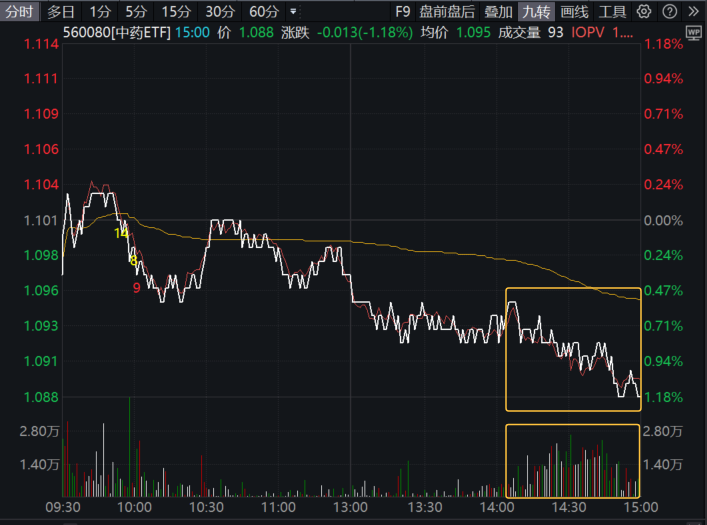The height and width of the screenshot is (525, 707).
Task: Switch to the 多日 multi-day tab
Action: (x=61, y=12)
